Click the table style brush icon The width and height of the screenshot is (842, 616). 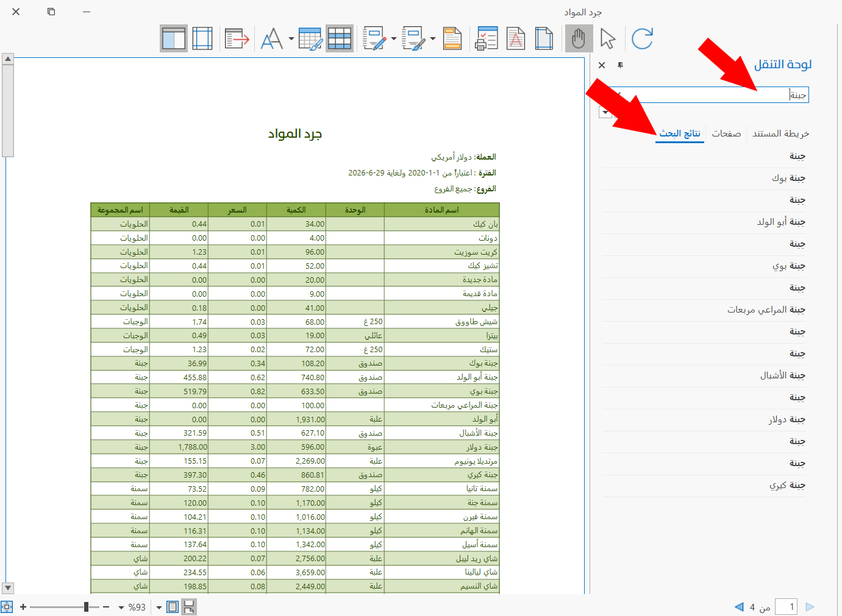tap(310, 38)
